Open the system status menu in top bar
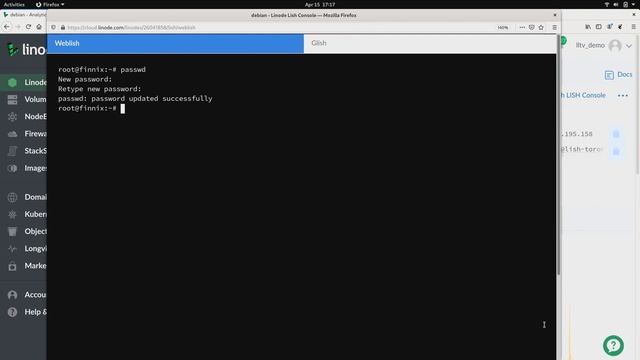Viewport: 640px width, 360px height. tap(620, 4)
